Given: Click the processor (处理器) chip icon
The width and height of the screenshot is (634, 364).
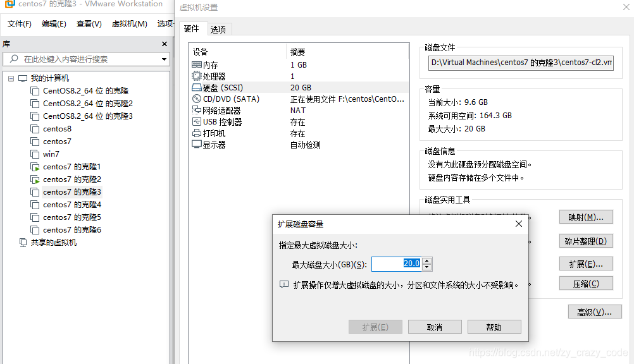Looking at the screenshot, I should pos(197,76).
